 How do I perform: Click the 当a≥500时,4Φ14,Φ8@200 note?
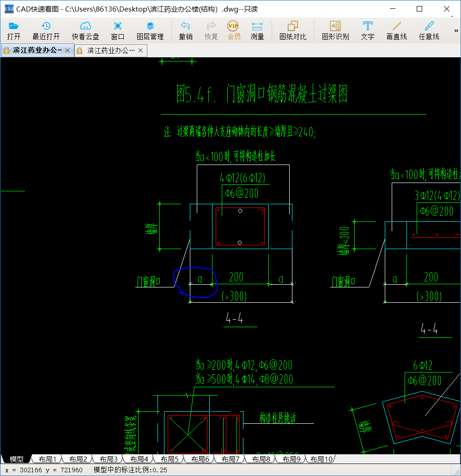[x=244, y=379]
